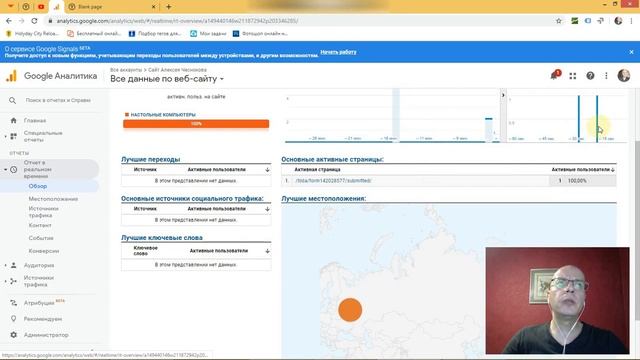Collapse the per-minute chart with arrow toggle
The image size is (640, 360).
pos(503,95)
